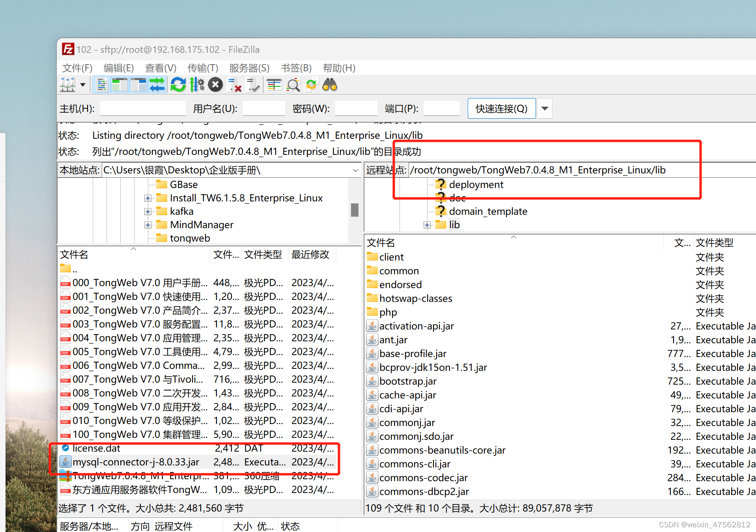Select the 000_TongWeb V7.0 用户手册 PDF icon

65,283
